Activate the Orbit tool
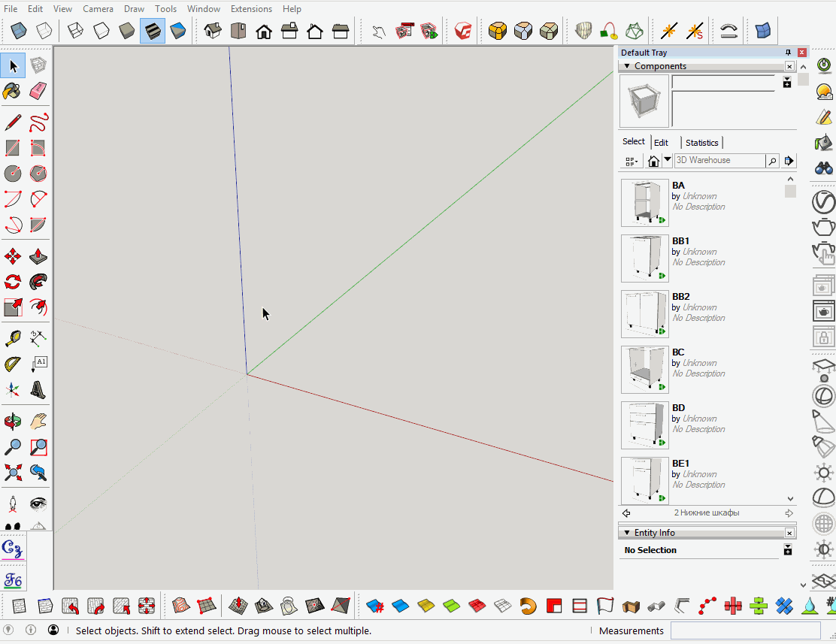This screenshot has width=836, height=644. pyautogui.click(x=12, y=421)
